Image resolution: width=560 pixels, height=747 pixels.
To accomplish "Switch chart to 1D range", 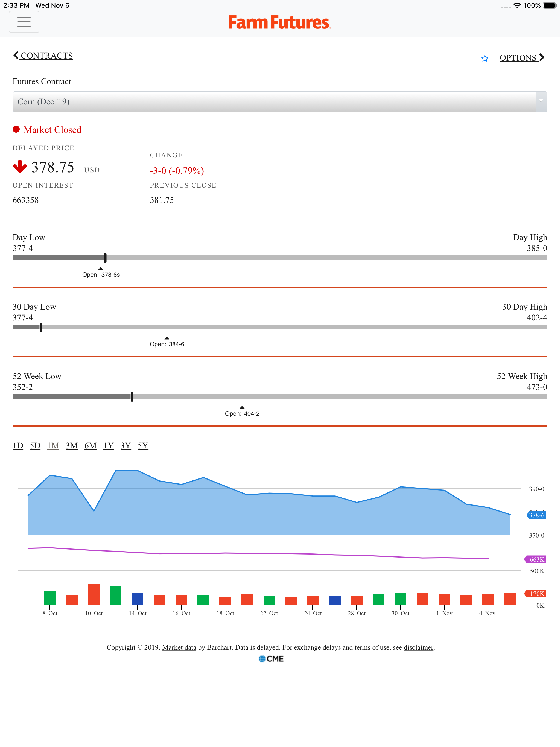I will tap(18, 446).
